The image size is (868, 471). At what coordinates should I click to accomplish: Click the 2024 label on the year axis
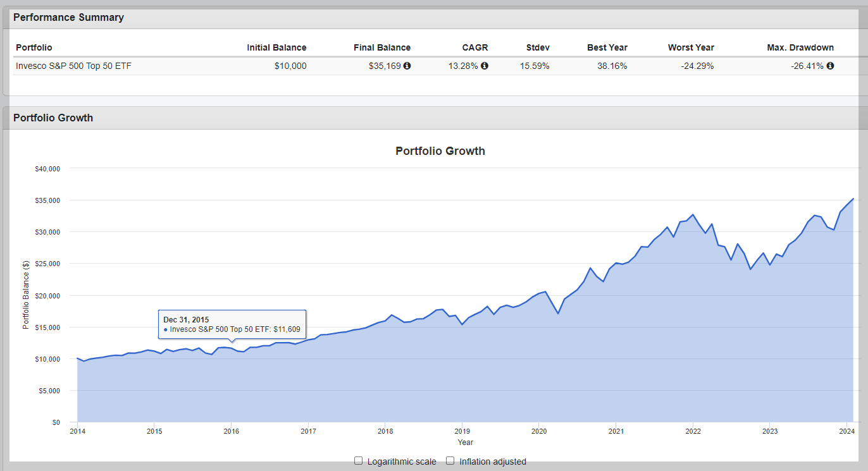tap(846, 432)
